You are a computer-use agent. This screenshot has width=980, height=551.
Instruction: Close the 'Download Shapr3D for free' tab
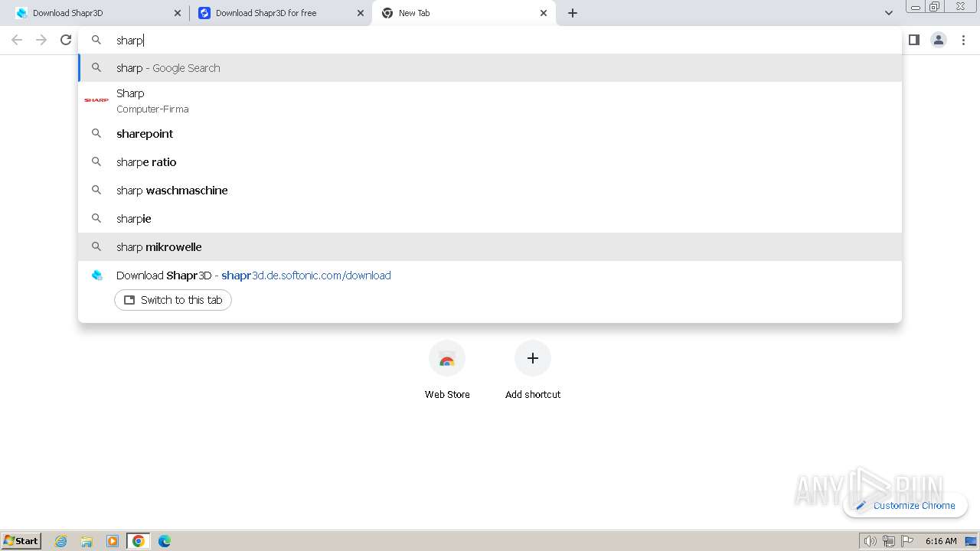tap(361, 13)
